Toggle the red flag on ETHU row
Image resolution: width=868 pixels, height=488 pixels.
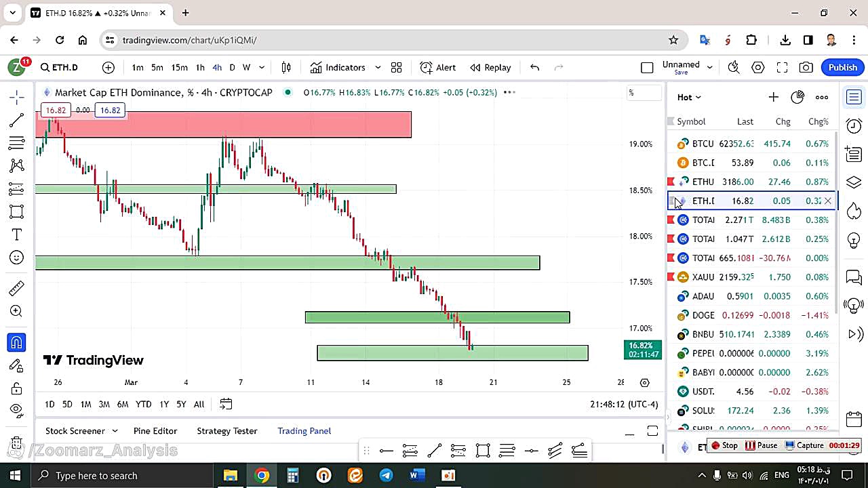pos(671,182)
